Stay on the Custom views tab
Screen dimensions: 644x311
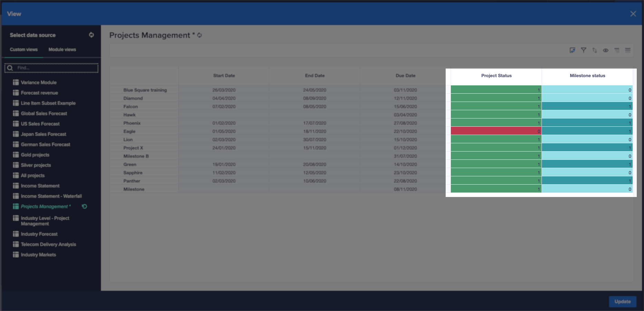click(23, 49)
